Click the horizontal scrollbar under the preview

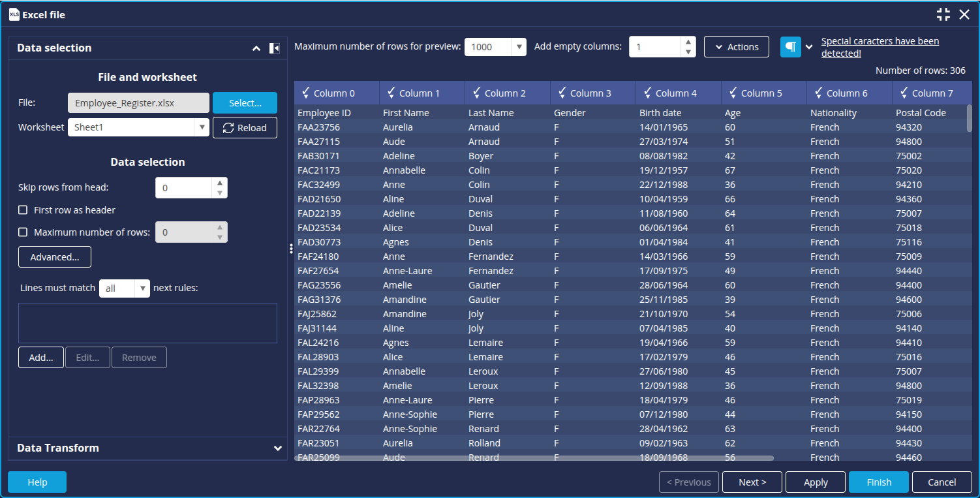(x=534, y=458)
